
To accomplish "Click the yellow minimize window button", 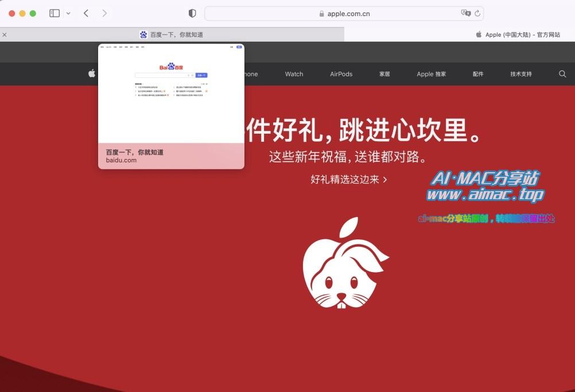I will pyautogui.click(x=22, y=14).
